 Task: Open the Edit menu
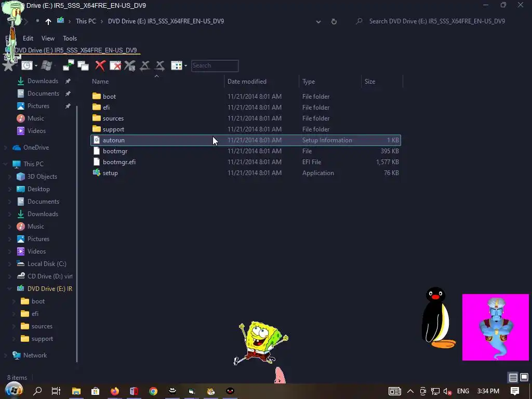click(x=28, y=38)
